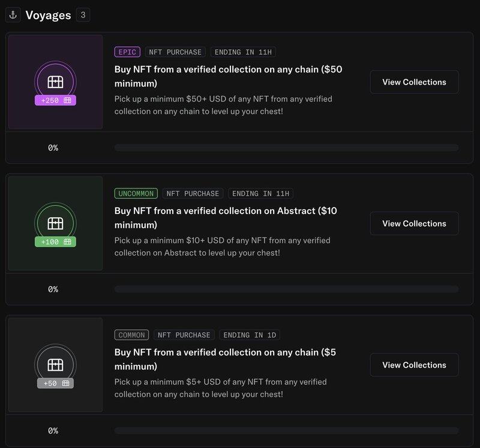Open View Collections for the $5 voyage

pyautogui.click(x=414, y=365)
